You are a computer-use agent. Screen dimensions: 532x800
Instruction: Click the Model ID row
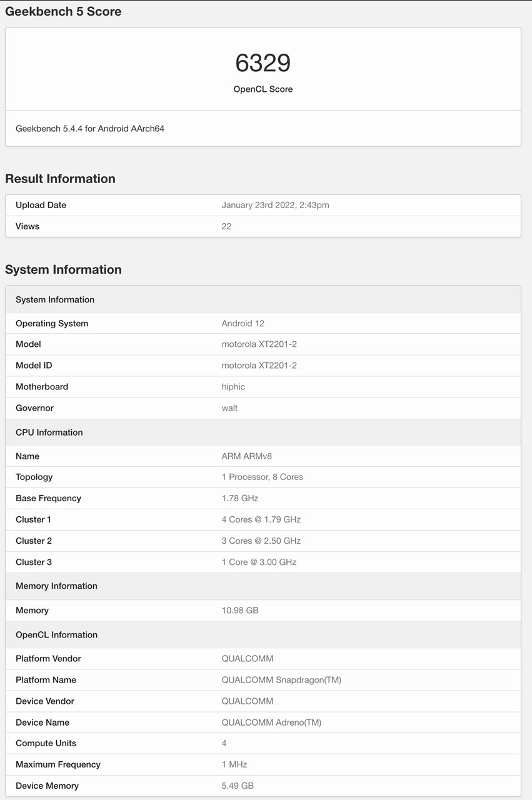point(34,365)
